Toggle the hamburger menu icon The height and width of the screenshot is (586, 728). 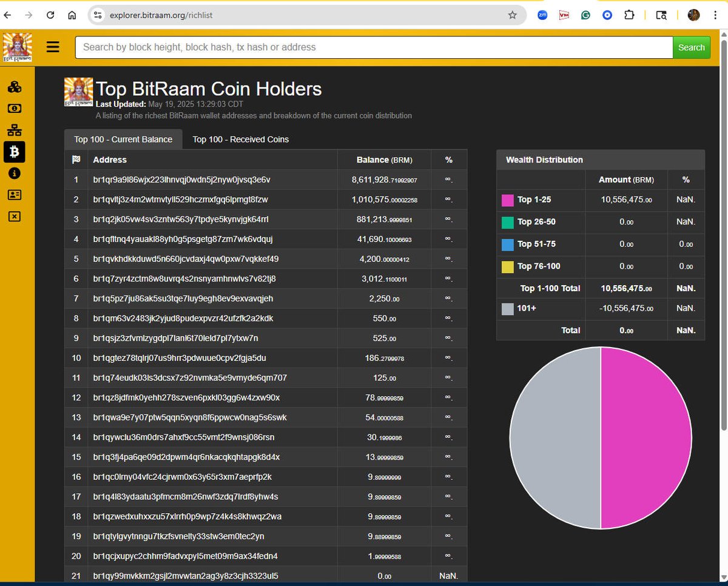53,47
